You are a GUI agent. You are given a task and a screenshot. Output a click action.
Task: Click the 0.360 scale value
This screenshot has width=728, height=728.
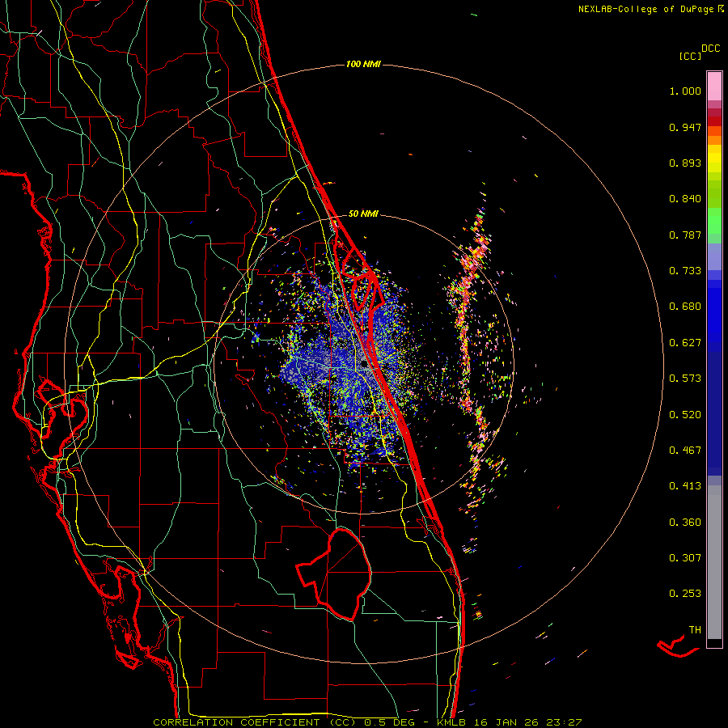coord(685,523)
